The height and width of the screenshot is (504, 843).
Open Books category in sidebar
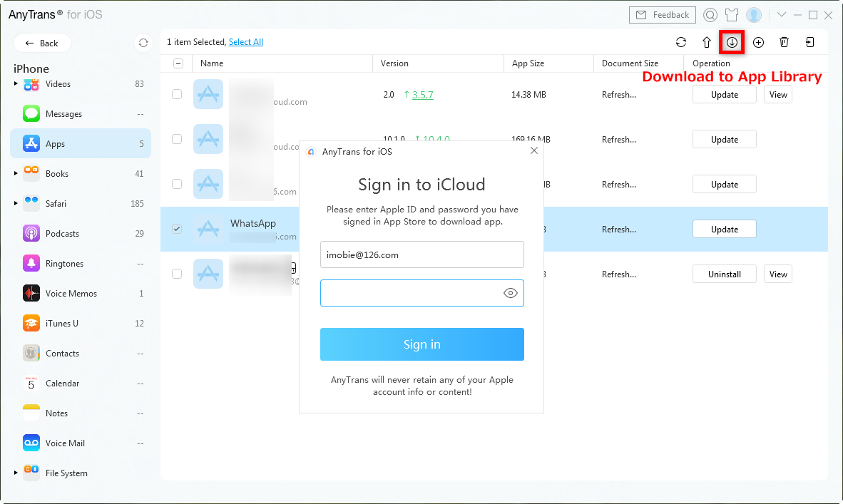pos(81,173)
